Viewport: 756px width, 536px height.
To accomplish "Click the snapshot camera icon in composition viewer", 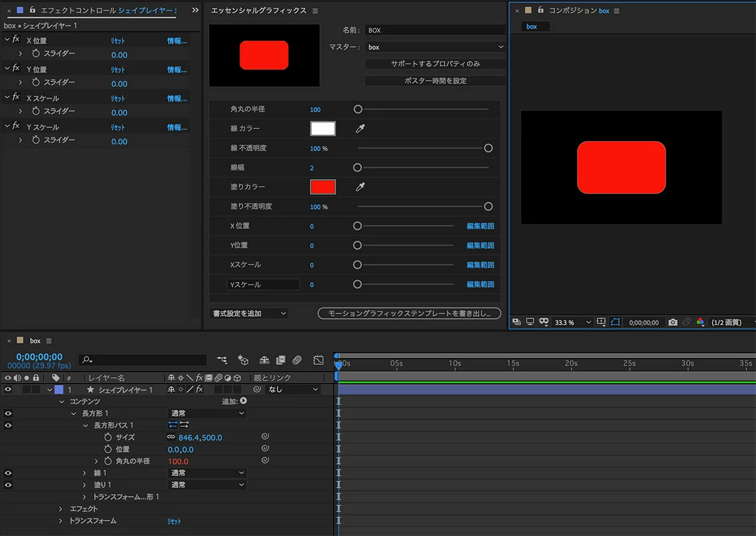I will tap(673, 322).
